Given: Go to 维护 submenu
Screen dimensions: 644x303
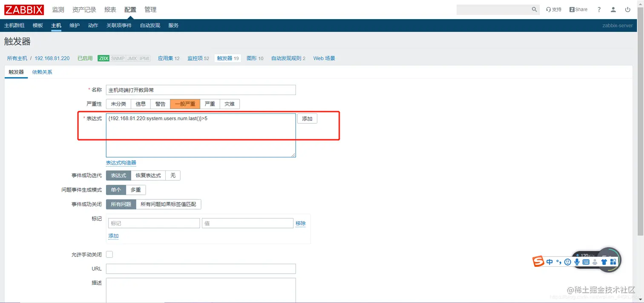Looking at the screenshot, I should pos(75,26).
